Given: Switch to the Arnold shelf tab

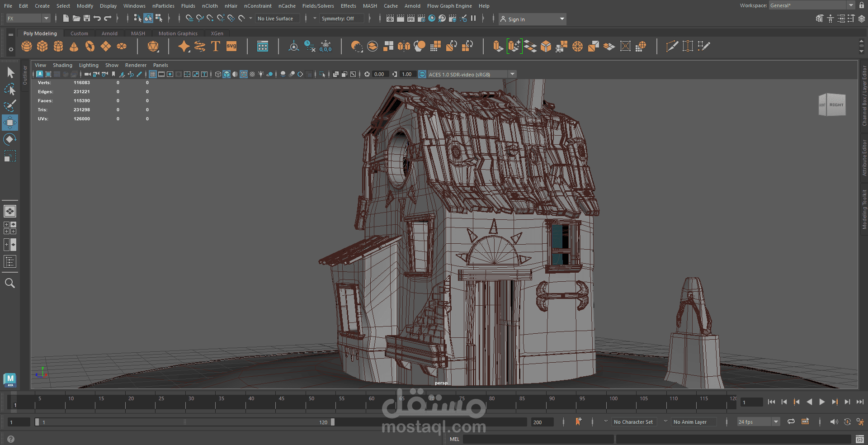Looking at the screenshot, I should tap(109, 33).
